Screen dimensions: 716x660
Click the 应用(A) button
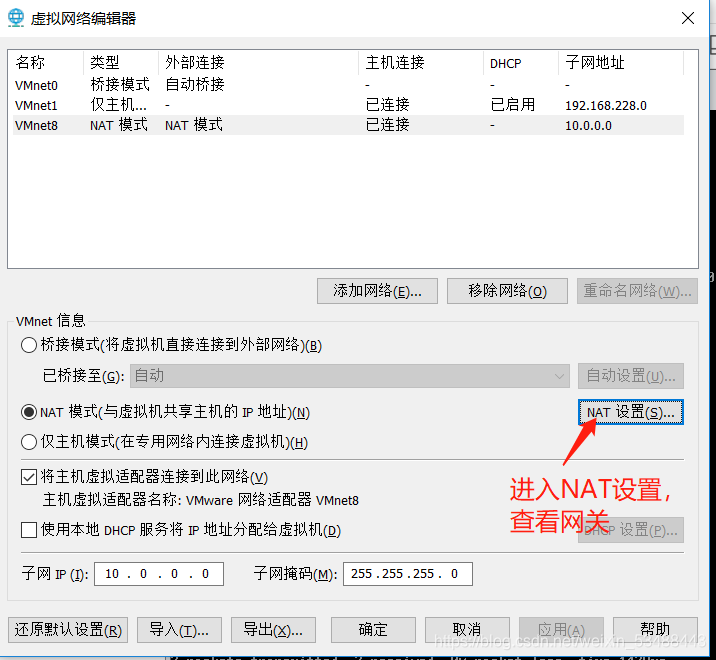pyautogui.click(x=561, y=630)
